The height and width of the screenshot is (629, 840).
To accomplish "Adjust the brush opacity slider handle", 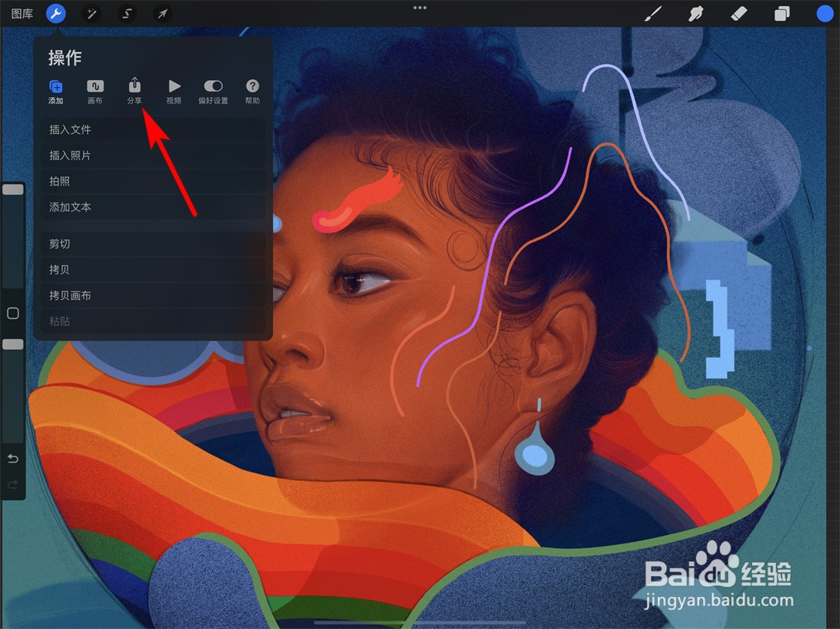I will pyautogui.click(x=13, y=344).
